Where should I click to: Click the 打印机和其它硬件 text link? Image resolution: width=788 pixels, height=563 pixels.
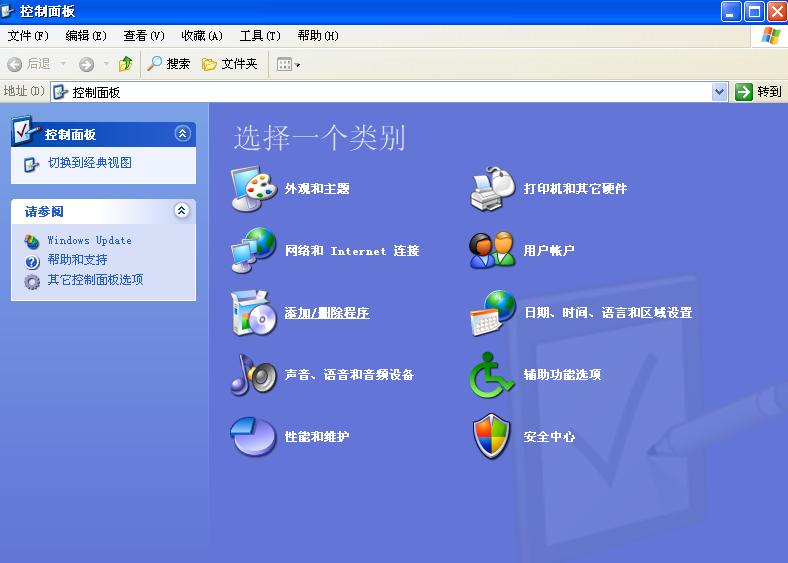pyautogui.click(x=575, y=189)
